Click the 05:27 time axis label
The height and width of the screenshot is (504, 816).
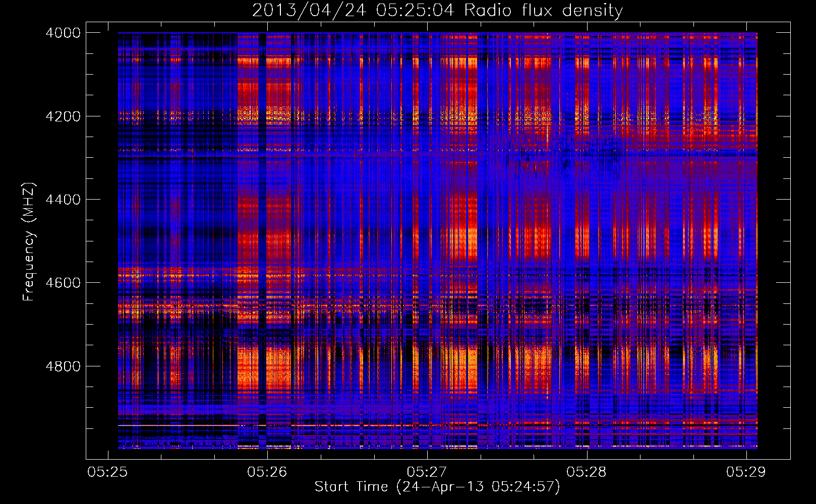tap(427, 472)
